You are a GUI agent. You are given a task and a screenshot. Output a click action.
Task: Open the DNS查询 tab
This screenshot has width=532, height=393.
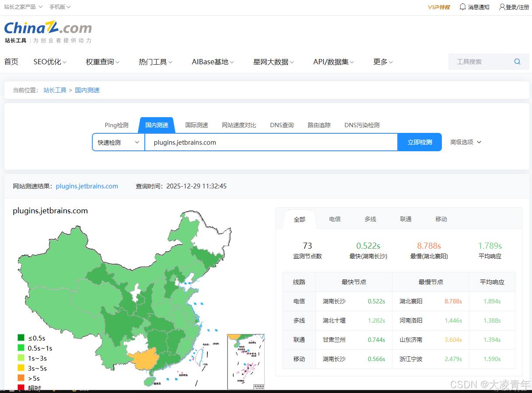[x=282, y=125]
